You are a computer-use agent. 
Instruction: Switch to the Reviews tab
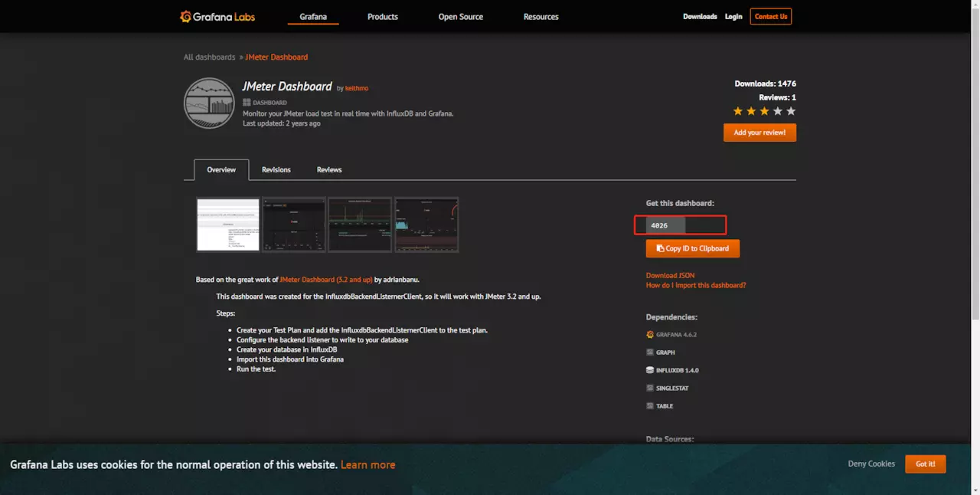pyautogui.click(x=329, y=169)
